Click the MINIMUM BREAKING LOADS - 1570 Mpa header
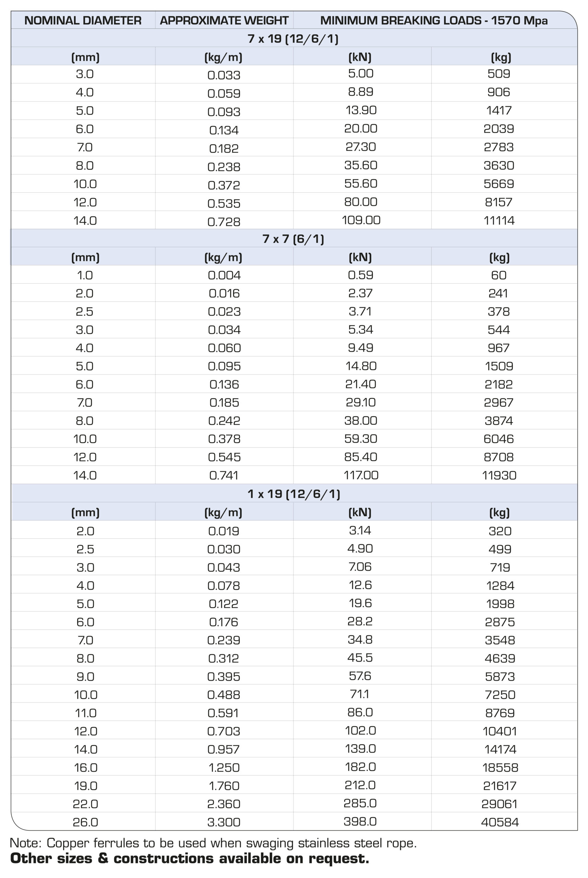The image size is (588, 878). coord(434,20)
